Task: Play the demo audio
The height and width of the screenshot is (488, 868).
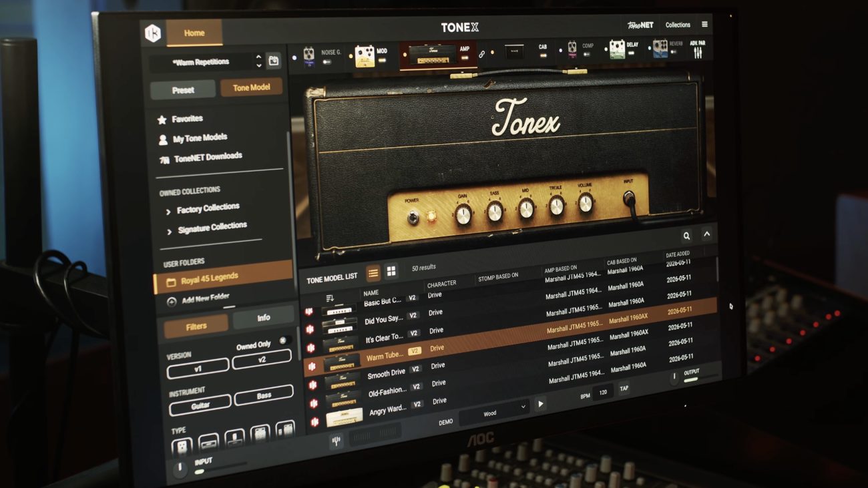Action: click(x=540, y=404)
